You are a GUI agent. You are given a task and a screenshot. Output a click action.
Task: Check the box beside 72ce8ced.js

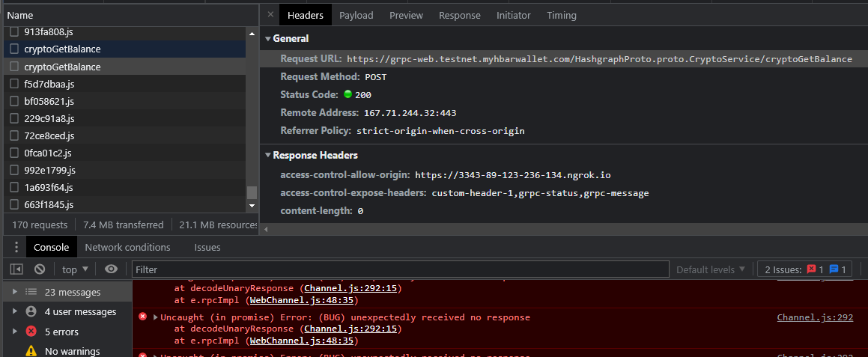(13, 135)
